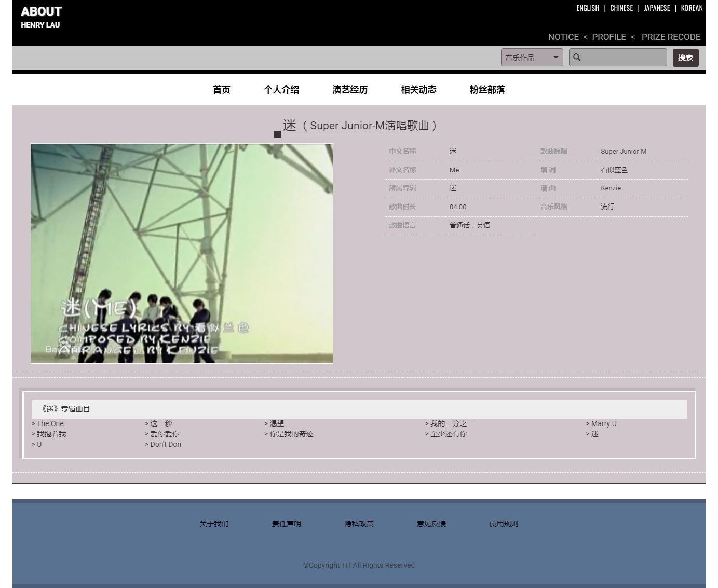Open 意见反馈 footer link
This screenshot has height=588, width=718.
(x=431, y=524)
